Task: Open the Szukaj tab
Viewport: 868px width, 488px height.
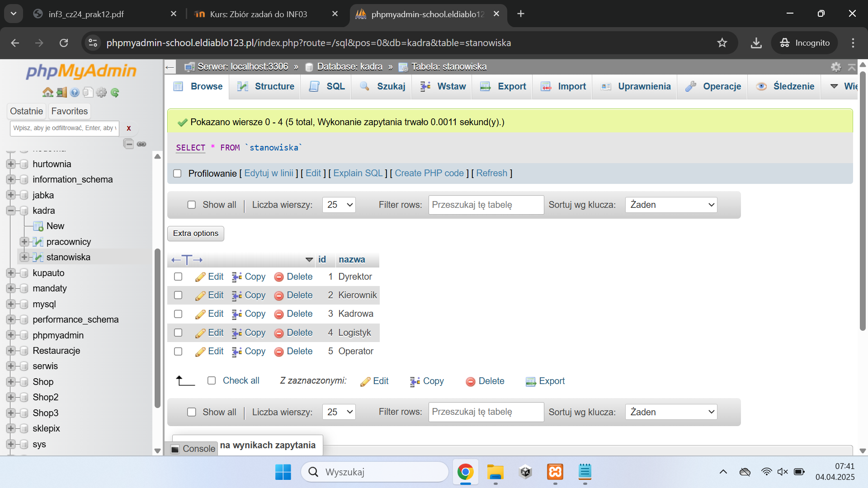Action: click(382, 86)
